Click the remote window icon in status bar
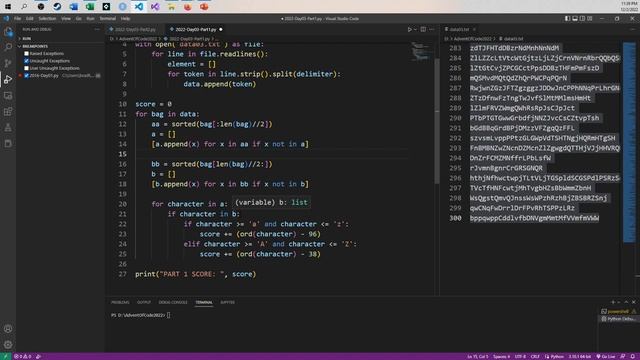This screenshot has width=640, height=360. coord(5,356)
